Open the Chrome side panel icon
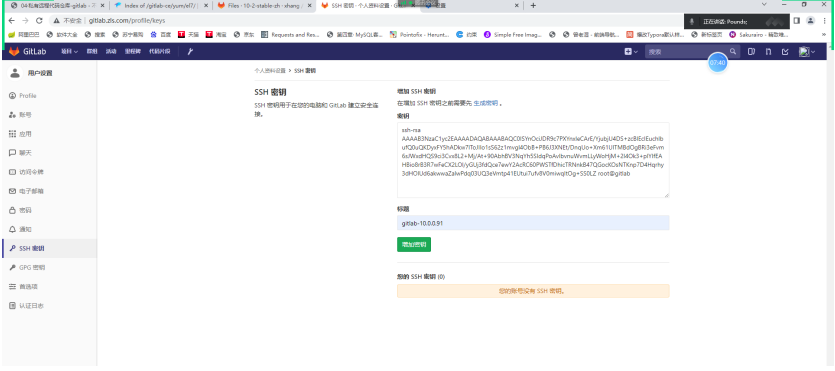Screen dimensions: 835x371 pos(797,21)
